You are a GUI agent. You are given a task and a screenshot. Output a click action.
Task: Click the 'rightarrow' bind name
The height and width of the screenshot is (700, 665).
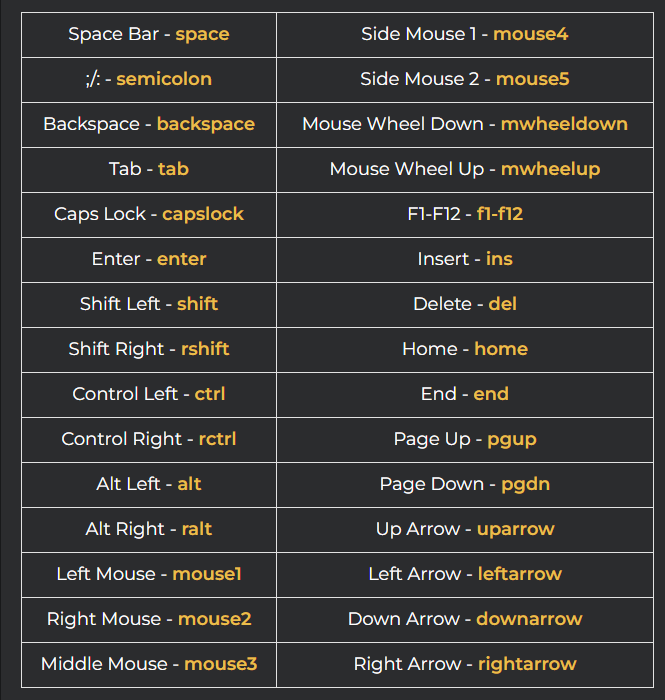527,664
